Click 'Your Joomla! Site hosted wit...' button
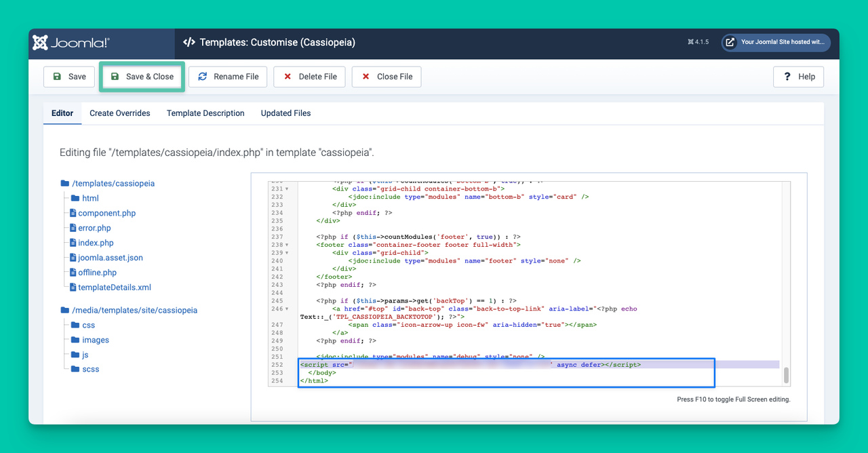Image resolution: width=868 pixels, height=453 pixels. [x=776, y=42]
